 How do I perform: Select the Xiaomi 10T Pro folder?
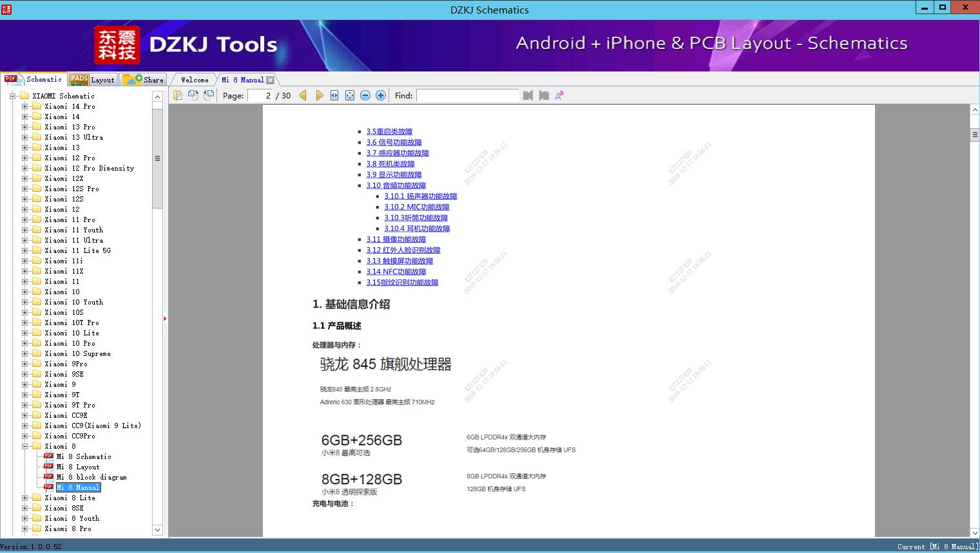pyautogui.click(x=72, y=323)
